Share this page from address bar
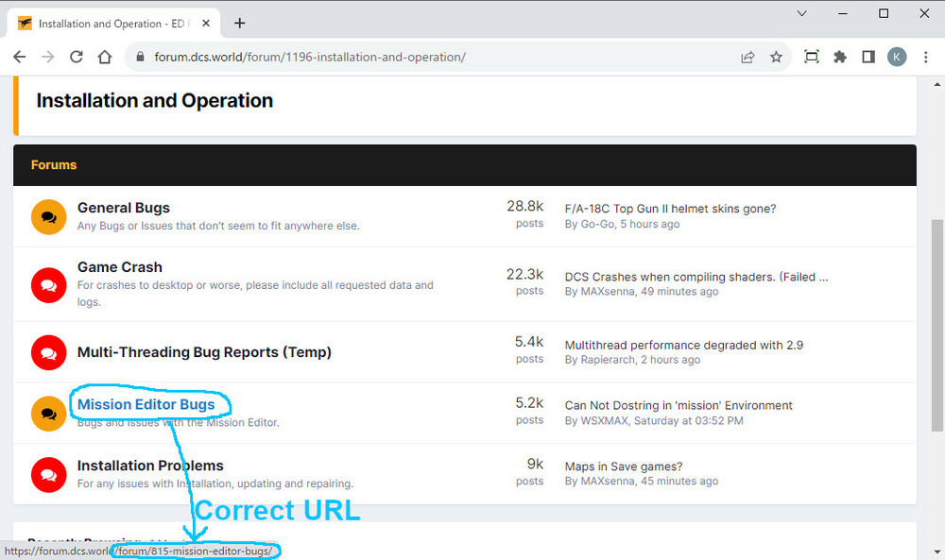The width and height of the screenshot is (945, 560). [747, 57]
